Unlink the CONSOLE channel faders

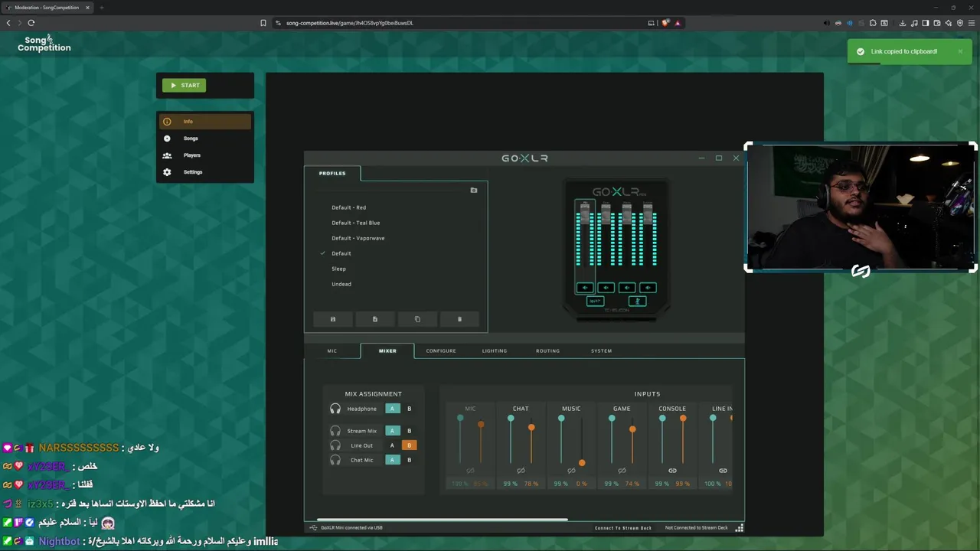[672, 471]
